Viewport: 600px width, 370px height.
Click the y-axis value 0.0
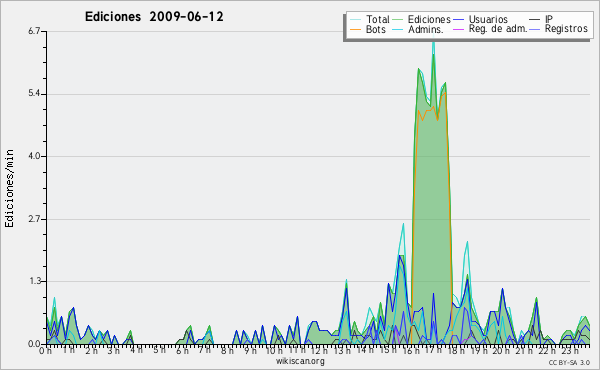(x=34, y=344)
